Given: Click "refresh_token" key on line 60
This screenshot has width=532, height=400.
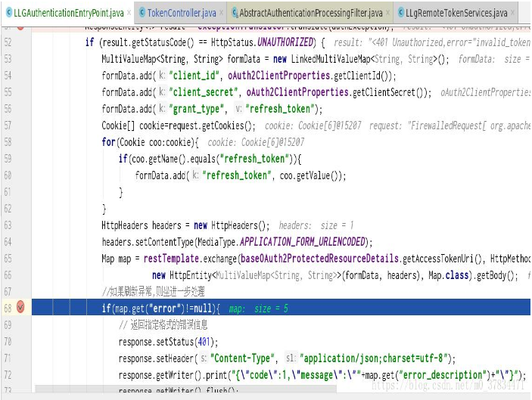Looking at the screenshot, I should click(x=236, y=175).
